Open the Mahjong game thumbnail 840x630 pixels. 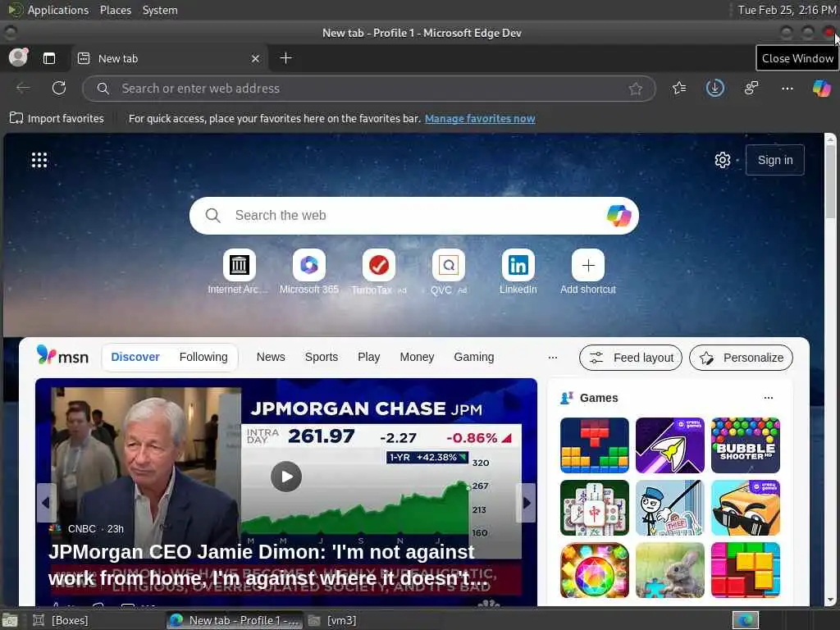coord(594,507)
